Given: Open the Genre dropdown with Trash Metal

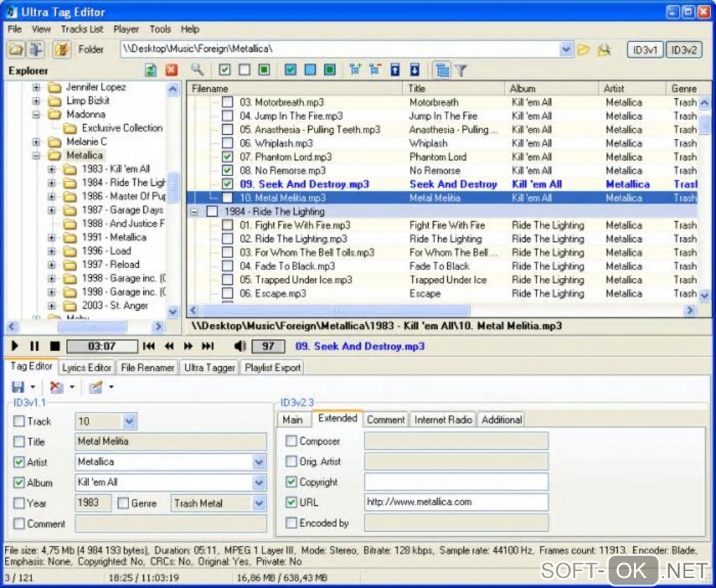Looking at the screenshot, I should click(x=259, y=503).
